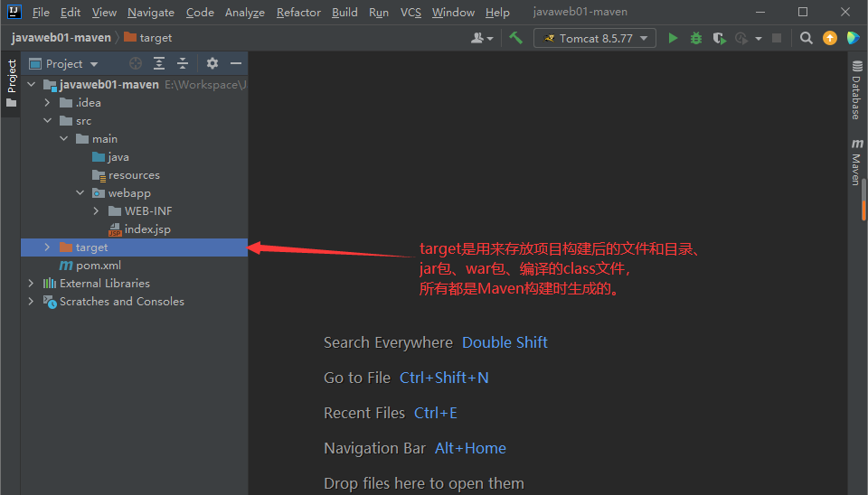The height and width of the screenshot is (495, 868).
Task: Open the user account icon in the toolbar
Action: click(482, 38)
